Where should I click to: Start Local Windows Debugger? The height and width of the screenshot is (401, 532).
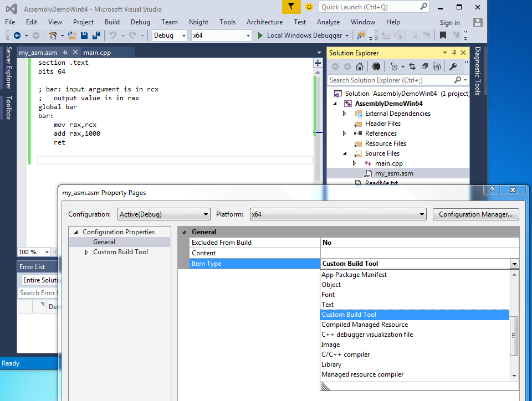[302, 35]
